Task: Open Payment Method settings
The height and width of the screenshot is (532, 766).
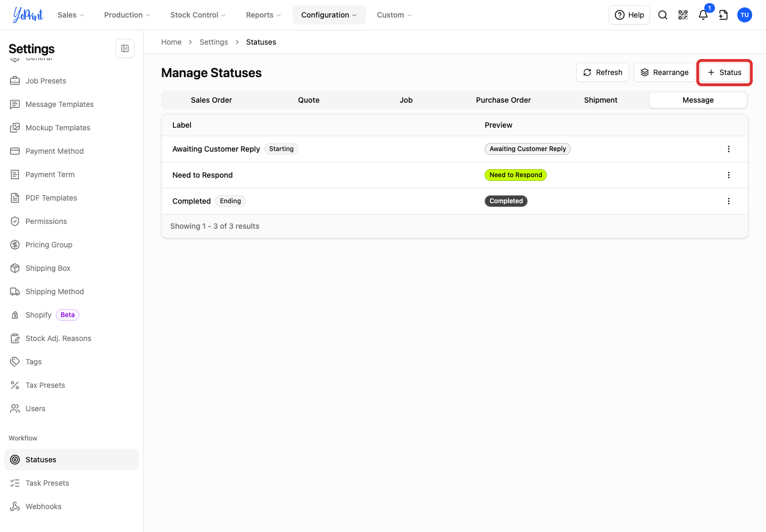Action: (x=71, y=151)
